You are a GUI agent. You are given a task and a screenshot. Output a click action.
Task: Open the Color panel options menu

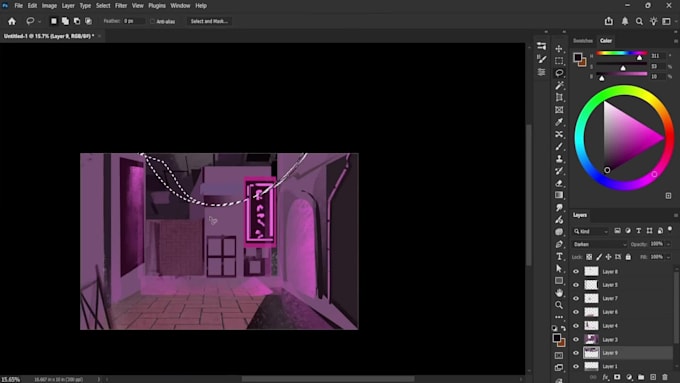[x=676, y=41]
